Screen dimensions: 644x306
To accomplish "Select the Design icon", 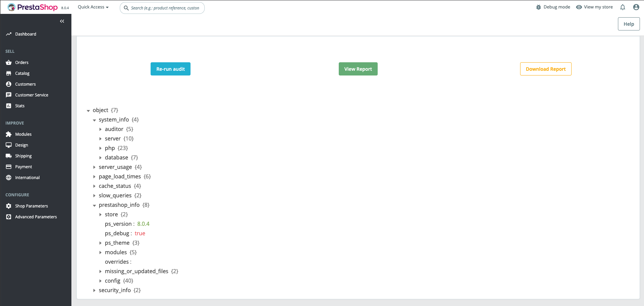I will pos(9,145).
